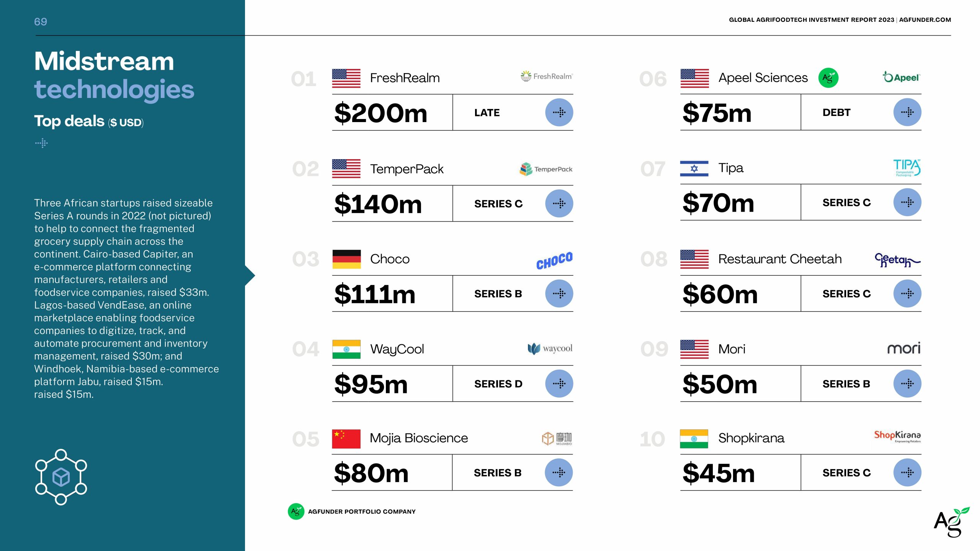Click the TIPA compostable packaging logo
This screenshot has height=551, width=980.
906,168
